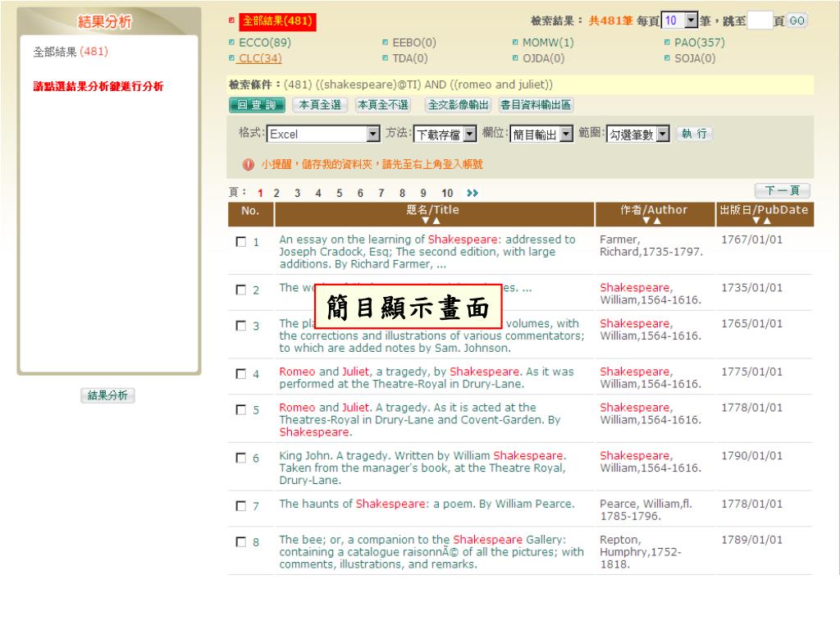Click publication date 1767/01/01
The image size is (840, 630).
point(751,240)
